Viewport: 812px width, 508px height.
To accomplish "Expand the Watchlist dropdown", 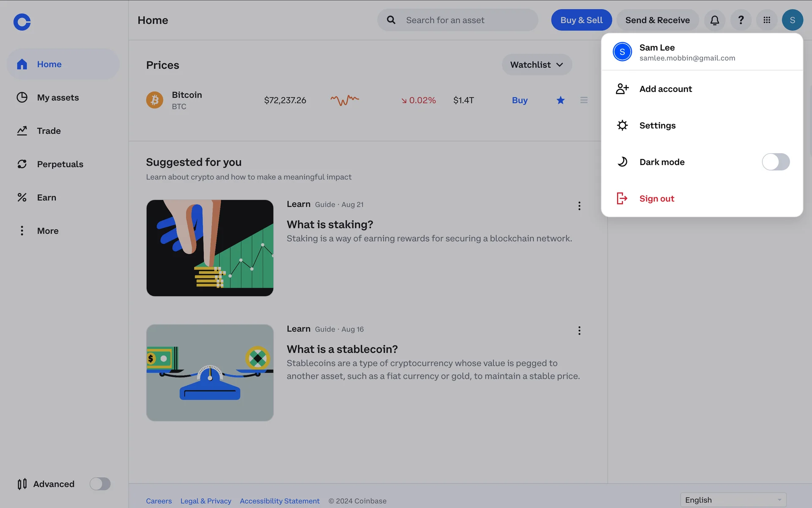I will click(537, 65).
